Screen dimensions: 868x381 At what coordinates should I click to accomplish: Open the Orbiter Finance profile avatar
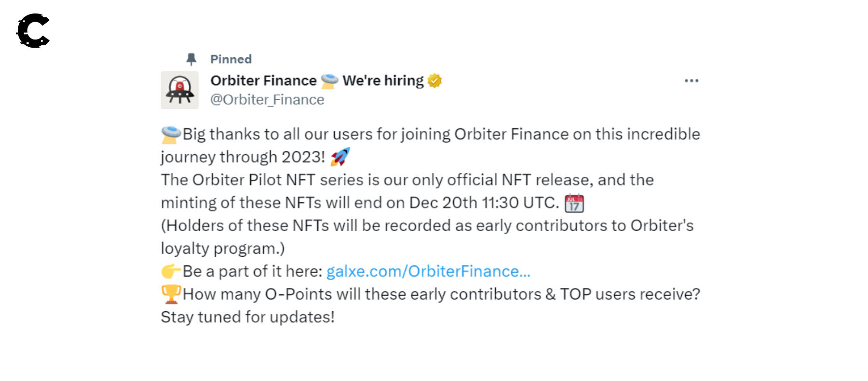(x=180, y=90)
